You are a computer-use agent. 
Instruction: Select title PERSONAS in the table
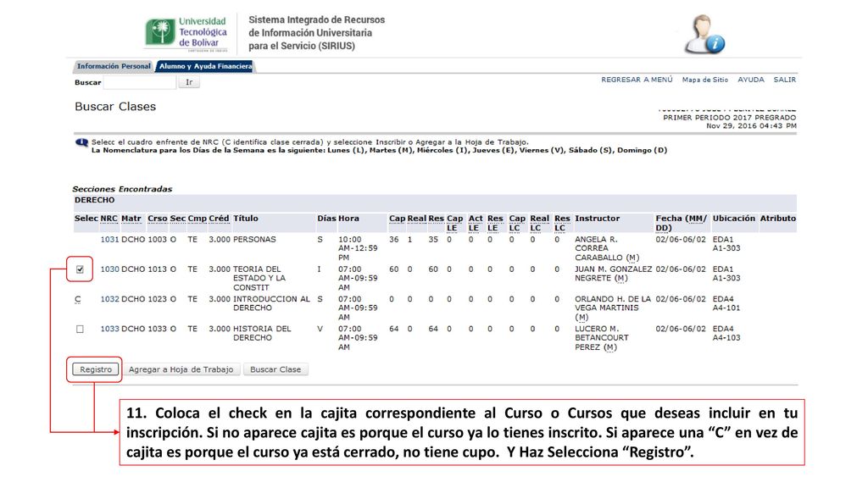pyautogui.click(x=254, y=240)
